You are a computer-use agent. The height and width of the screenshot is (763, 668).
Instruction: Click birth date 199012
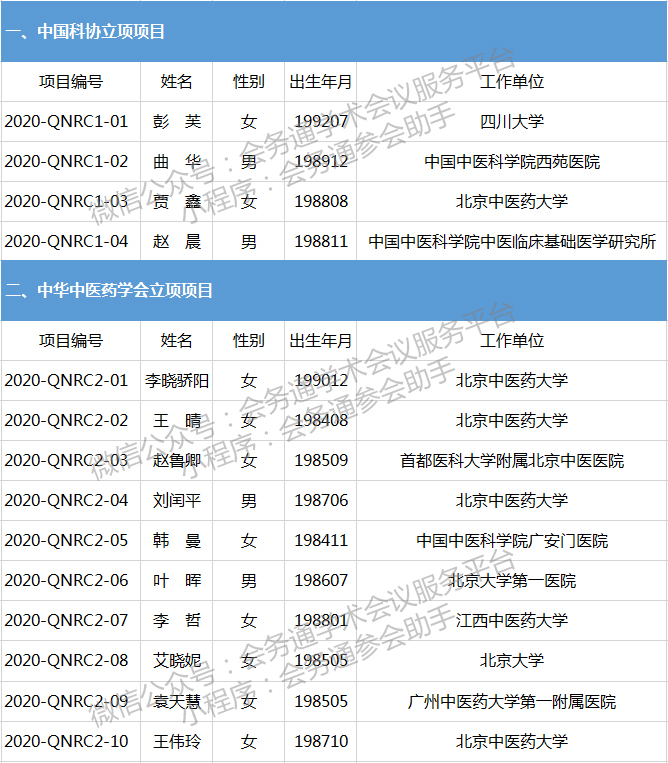coord(321,380)
